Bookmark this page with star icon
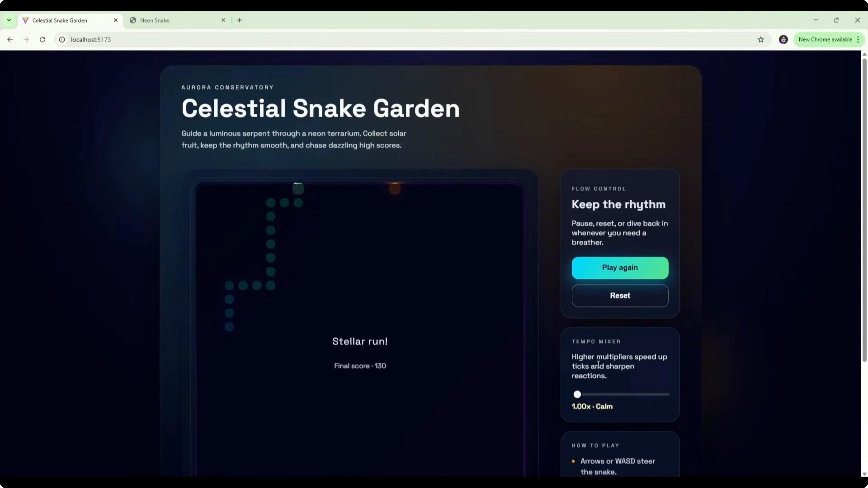The image size is (868, 488). [x=760, y=39]
